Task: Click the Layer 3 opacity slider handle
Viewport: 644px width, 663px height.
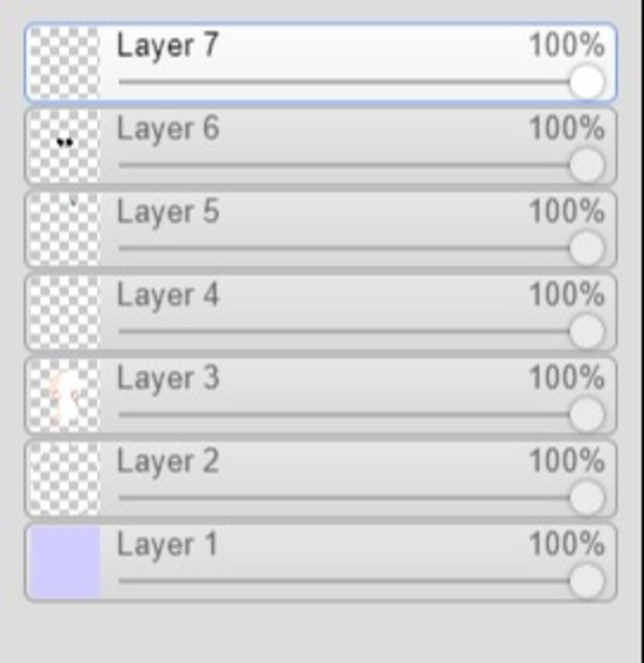Action: point(587,415)
